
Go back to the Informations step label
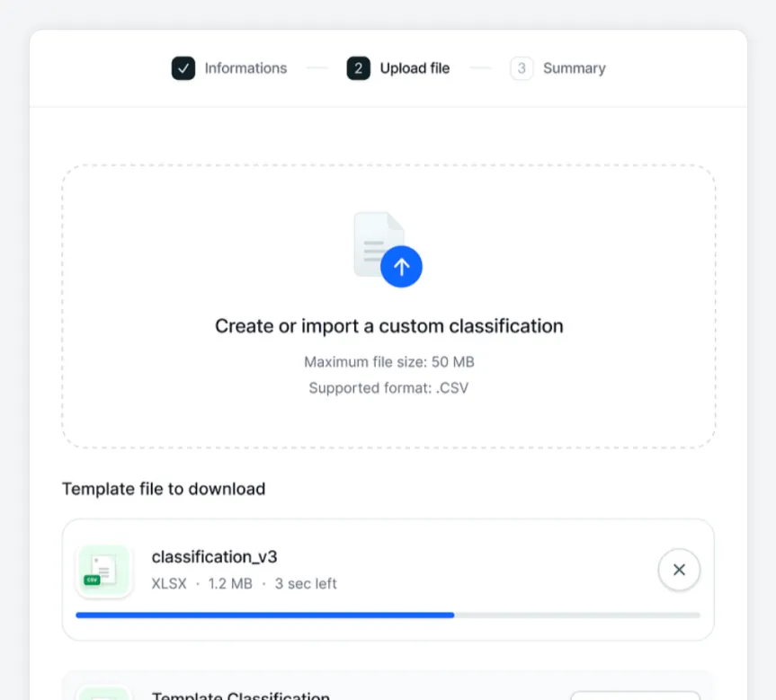coord(245,68)
